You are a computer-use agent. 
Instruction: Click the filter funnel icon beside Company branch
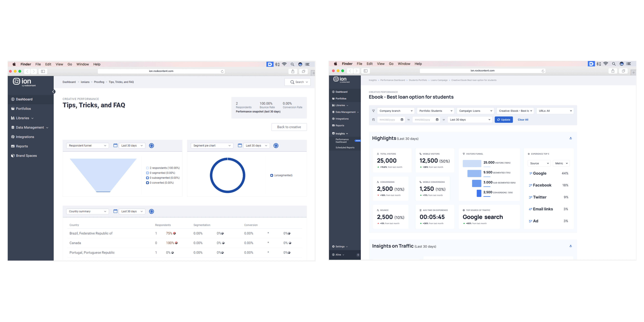pyautogui.click(x=373, y=111)
